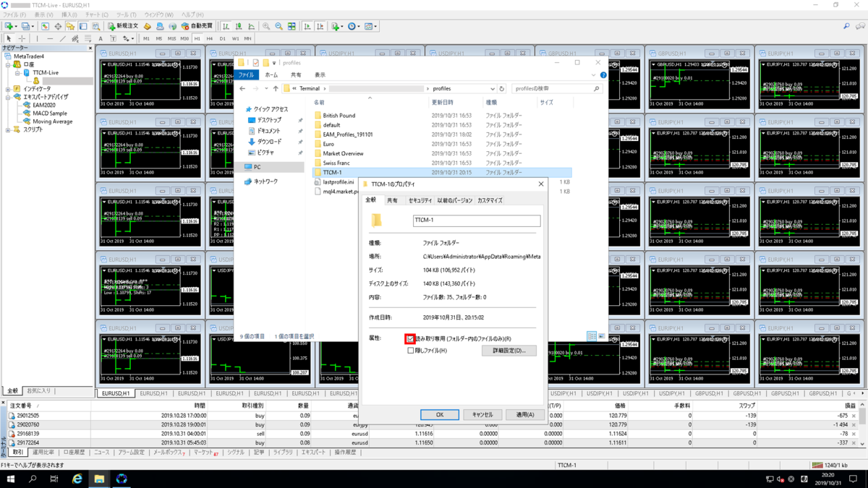Open Internet Explorer from the taskbar
Image resolution: width=868 pixels, height=488 pixels.
point(77,479)
